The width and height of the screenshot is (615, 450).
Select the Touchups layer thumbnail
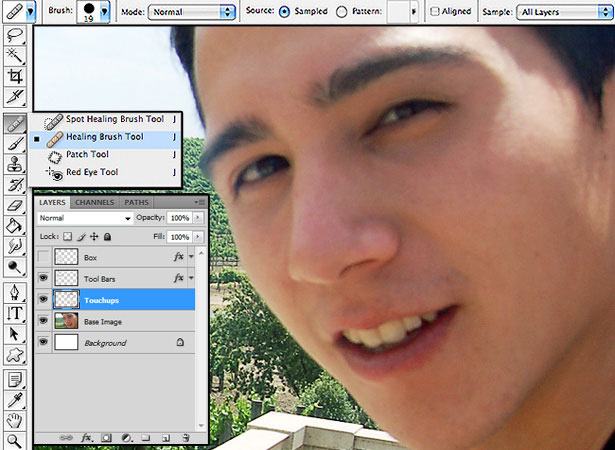[x=66, y=300]
